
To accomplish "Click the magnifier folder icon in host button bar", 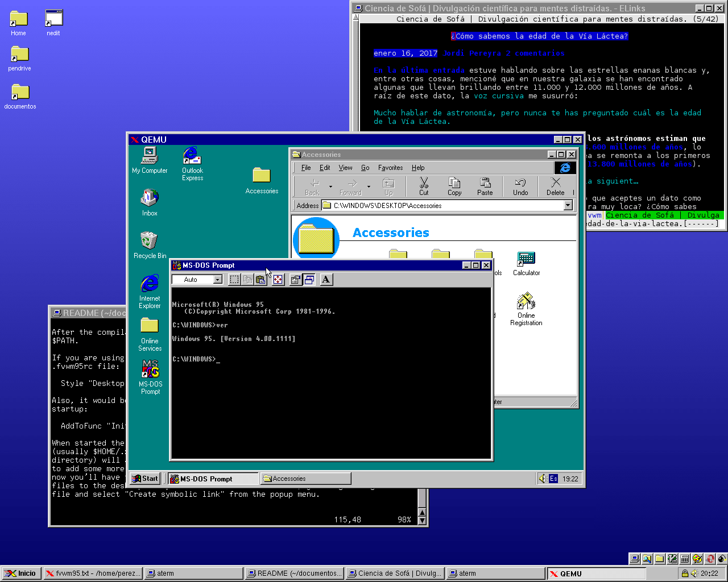I will pyautogui.click(x=647, y=559).
